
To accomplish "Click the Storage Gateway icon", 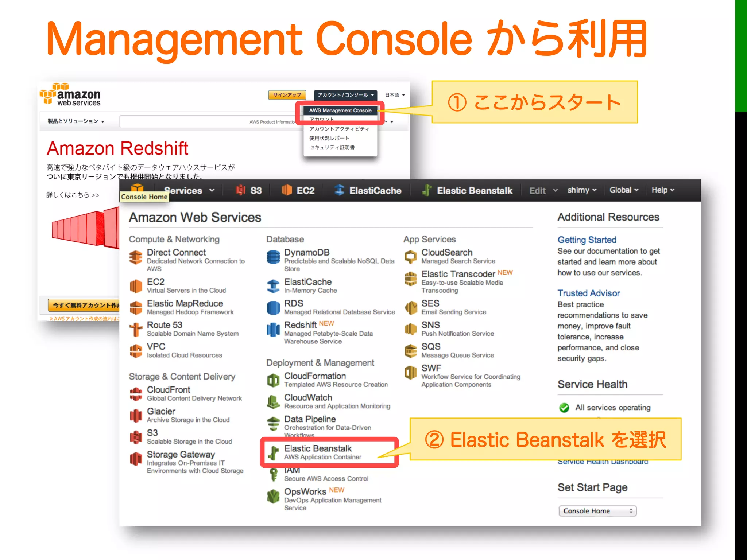I will coord(136,459).
